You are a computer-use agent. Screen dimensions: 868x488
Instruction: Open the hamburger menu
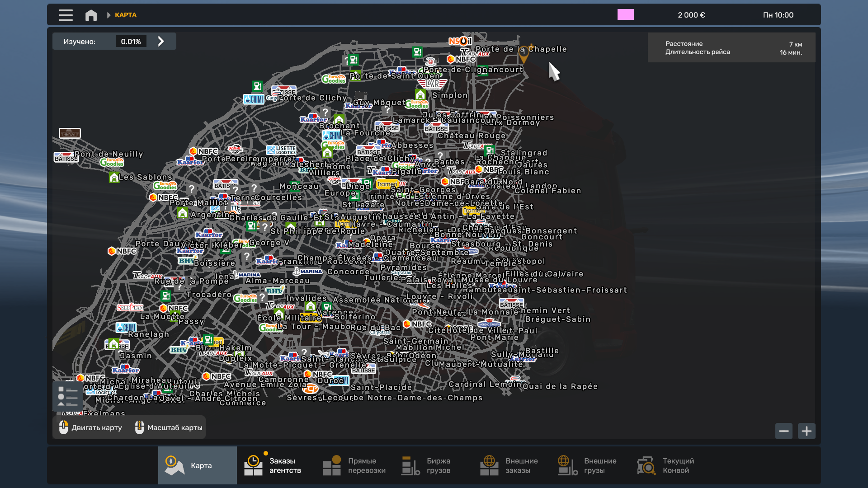(x=66, y=15)
